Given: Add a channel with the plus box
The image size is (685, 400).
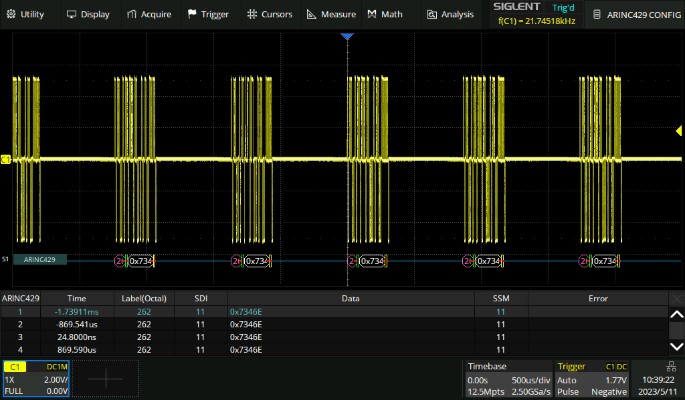Looking at the screenshot, I should (105, 379).
